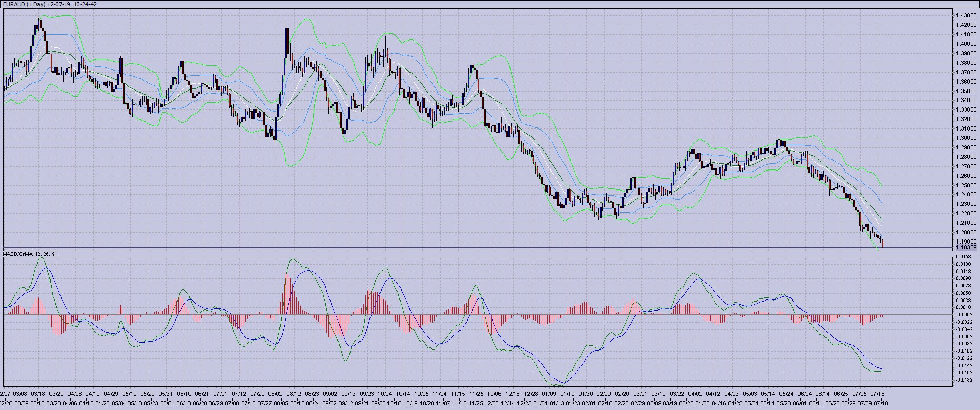Click the 12/28 date axis label
This screenshot has width=980, height=410.
pos(531,394)
